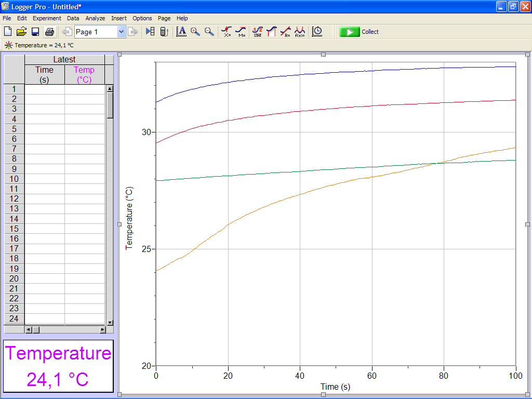Print using the printer icon

click(x=49, y=32)
